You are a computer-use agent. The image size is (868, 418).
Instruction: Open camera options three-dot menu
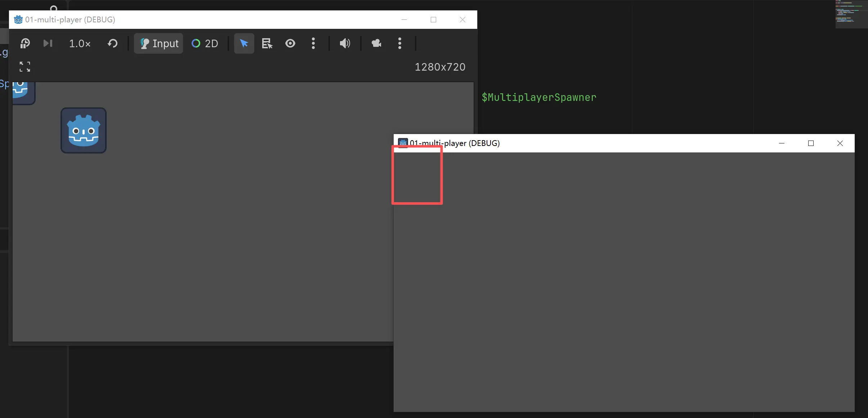(399, 44)
